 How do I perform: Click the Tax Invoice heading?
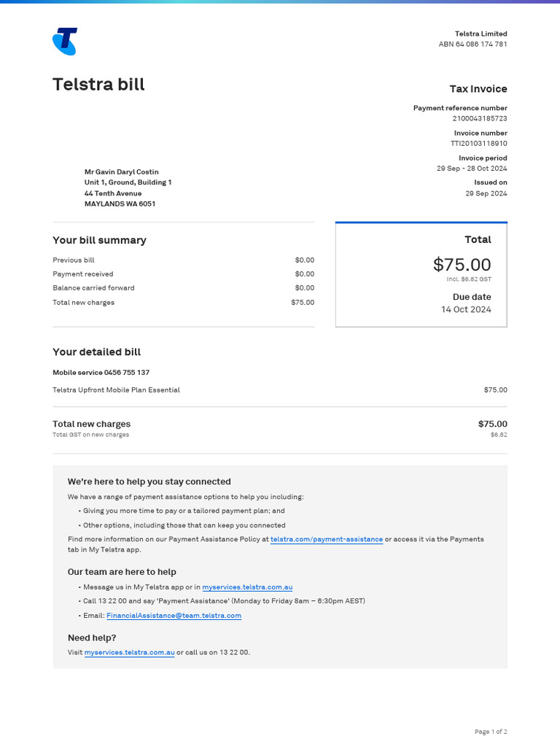click(478, 89)
